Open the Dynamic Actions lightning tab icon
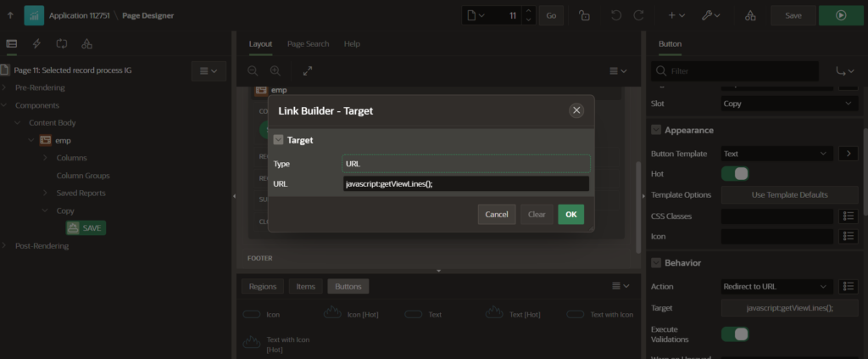The height and width of the screenshot is (359, 868). (36, 43)
